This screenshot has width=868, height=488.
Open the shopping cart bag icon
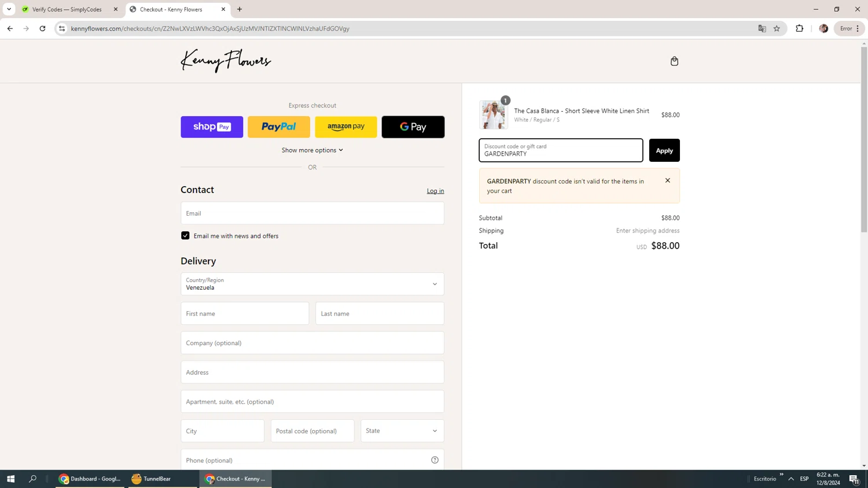(x=674, y=61)
